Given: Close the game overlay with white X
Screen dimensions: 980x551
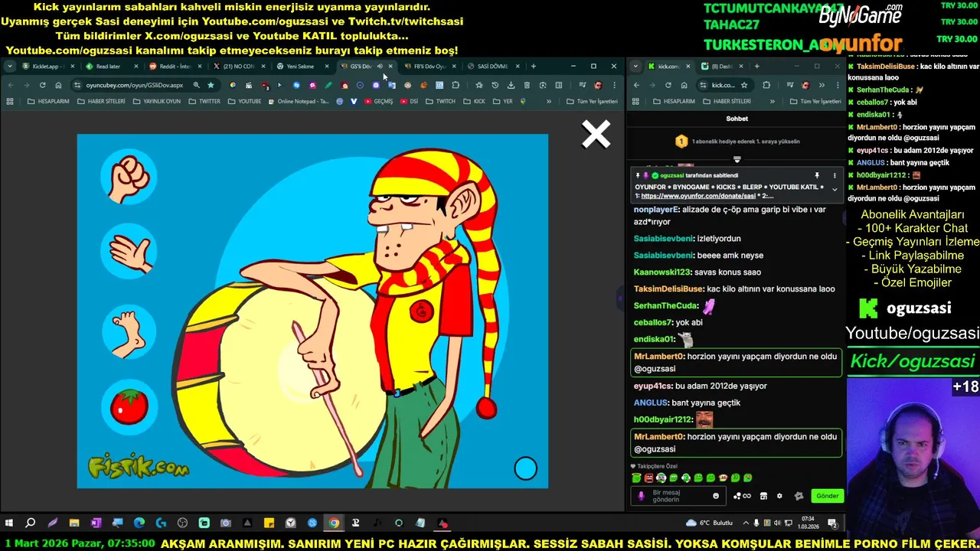Looking at the screenshot, I should pos(596,135).
